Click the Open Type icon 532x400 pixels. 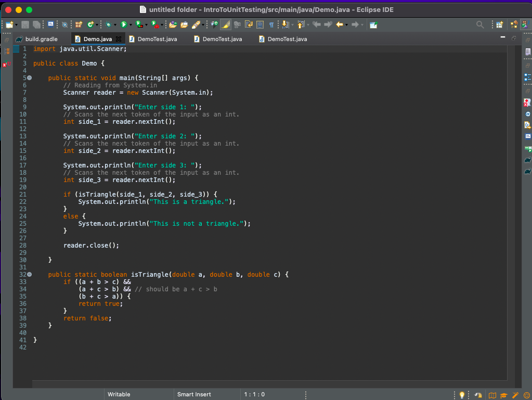173,24
